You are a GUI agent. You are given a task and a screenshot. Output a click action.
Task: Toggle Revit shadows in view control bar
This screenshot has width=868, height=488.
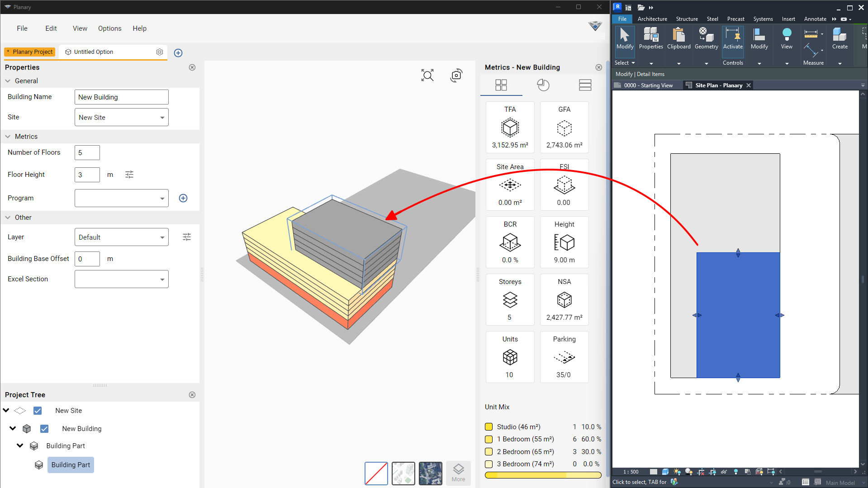click(x=689, y=472)
